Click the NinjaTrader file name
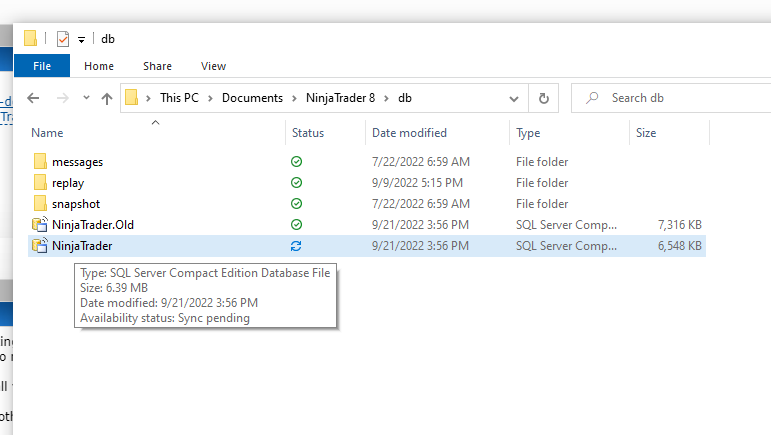The height and width of the screenshot is (435, 771). click(82, 246)
